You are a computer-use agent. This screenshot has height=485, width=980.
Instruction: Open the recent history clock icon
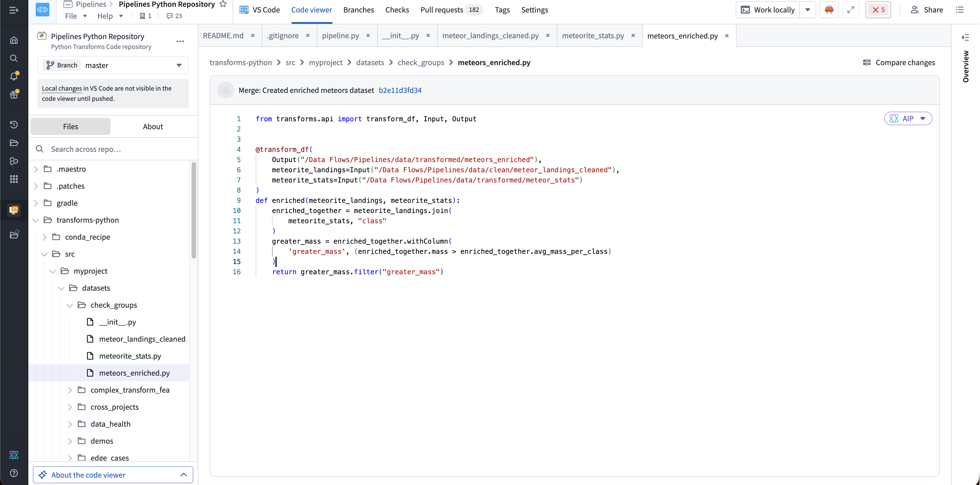click(14, 124)
